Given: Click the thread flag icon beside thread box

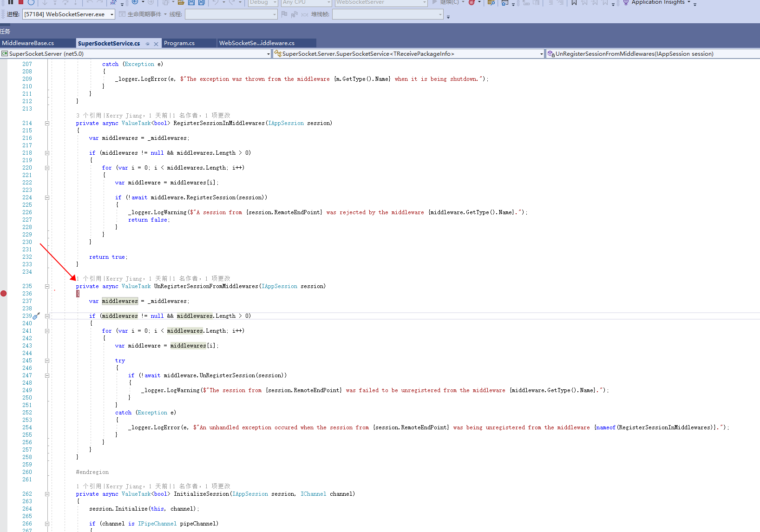Looking at the screenshot, I should pyautogui.click(x=284, y=14).
